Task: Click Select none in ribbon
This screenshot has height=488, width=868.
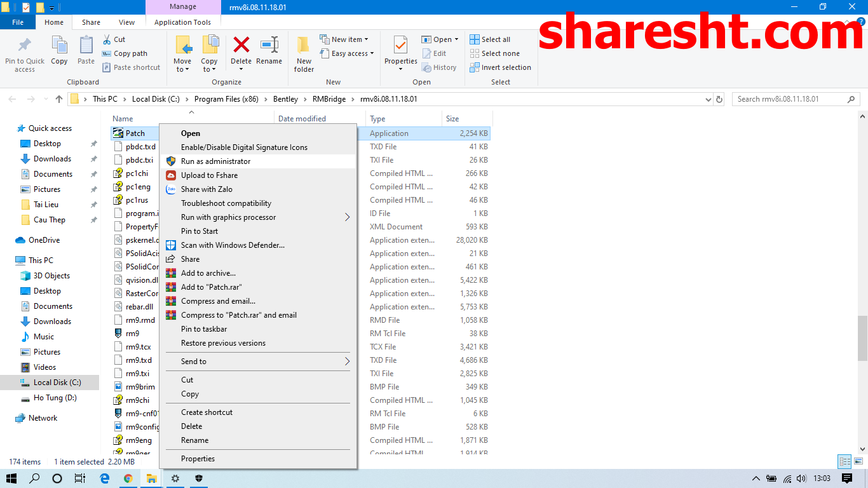Action: [494, 53]
